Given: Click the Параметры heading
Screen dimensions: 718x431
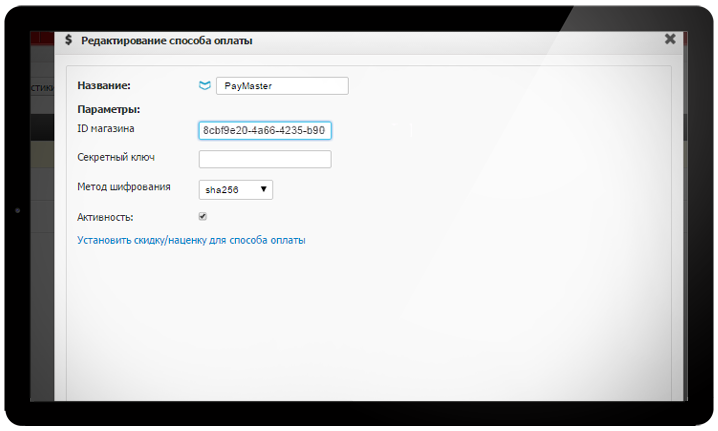Looking at the screenshot, I should [x=108, y=109].
